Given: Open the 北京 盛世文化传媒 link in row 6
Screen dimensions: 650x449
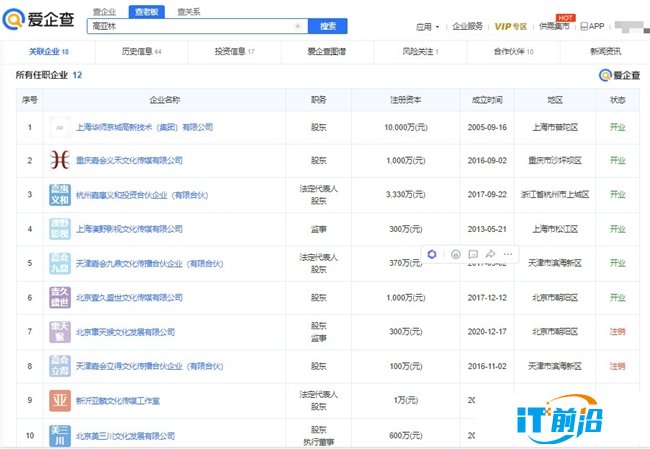Looking at the screenshot, I should 129,298.
